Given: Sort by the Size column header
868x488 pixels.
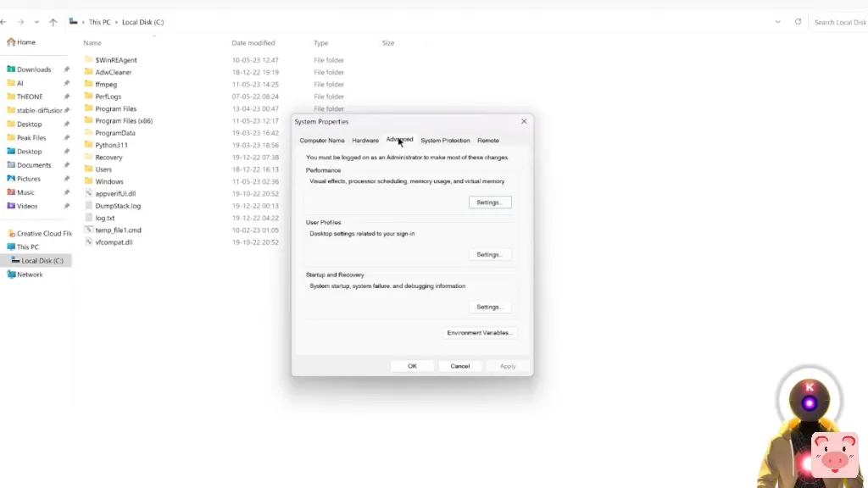Looking at the screenshot, I should pyautogui.click(x=388, y=42).
